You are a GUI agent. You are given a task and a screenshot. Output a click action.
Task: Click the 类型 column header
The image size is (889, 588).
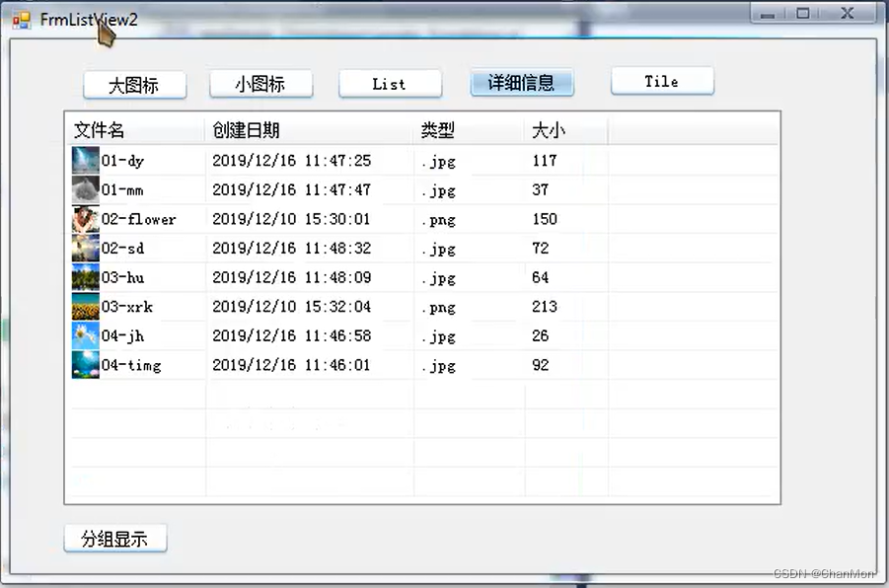coord(470,130)
